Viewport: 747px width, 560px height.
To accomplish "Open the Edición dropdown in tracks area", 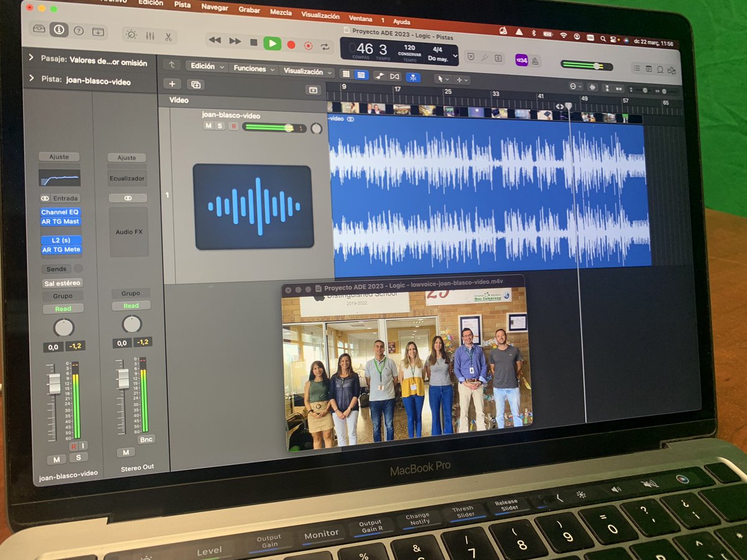I will point(206,66).
